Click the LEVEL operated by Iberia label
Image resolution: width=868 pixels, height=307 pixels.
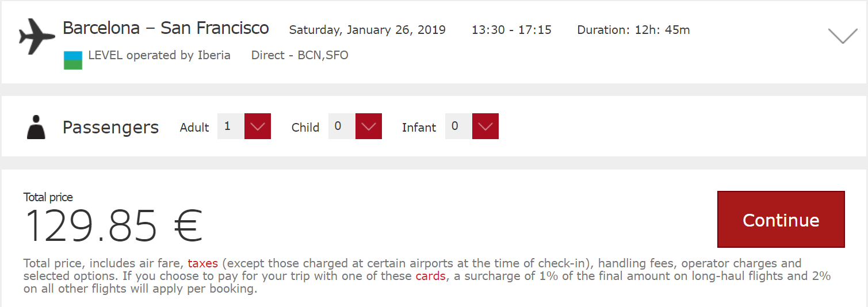point(159,55)
